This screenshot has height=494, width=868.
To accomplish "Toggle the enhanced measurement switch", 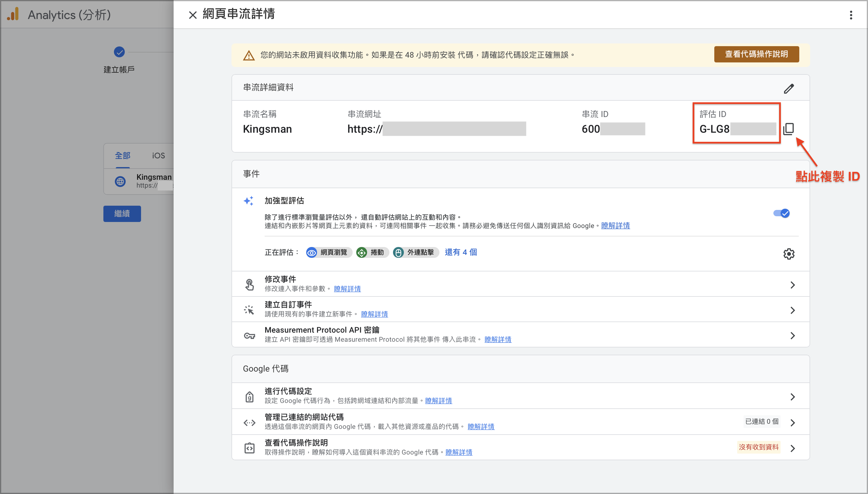I will 781,213.
